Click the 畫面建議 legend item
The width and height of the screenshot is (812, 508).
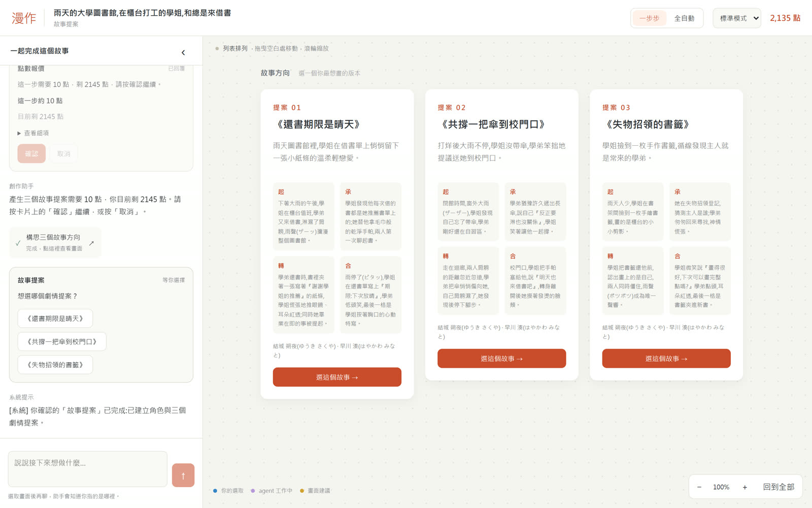tap(315, 491)
